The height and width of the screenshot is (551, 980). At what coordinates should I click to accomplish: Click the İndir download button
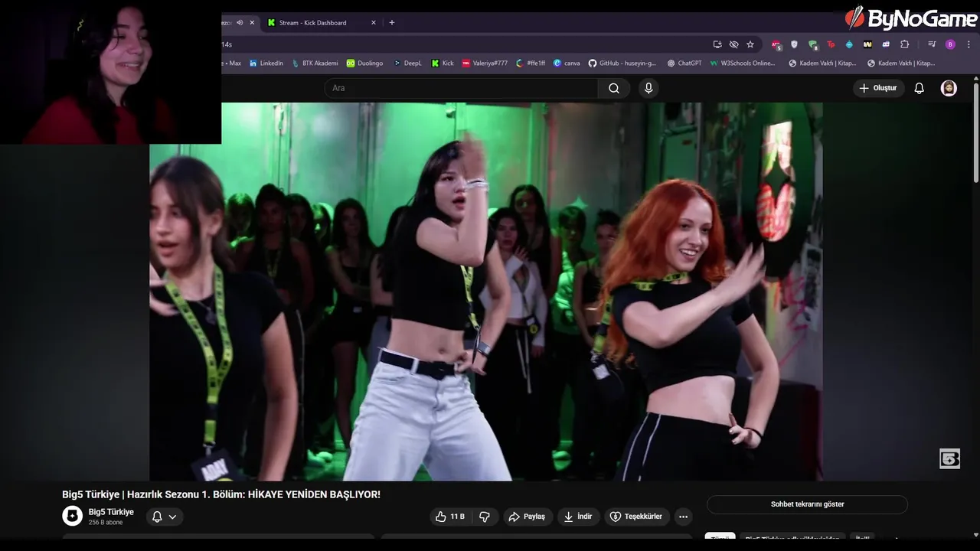pos(578,517)
